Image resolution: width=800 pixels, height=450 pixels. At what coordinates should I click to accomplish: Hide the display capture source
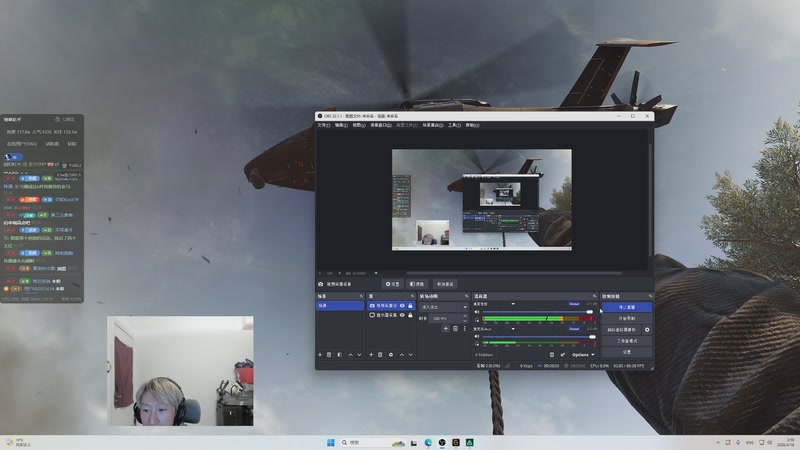(x=402, y=315)
